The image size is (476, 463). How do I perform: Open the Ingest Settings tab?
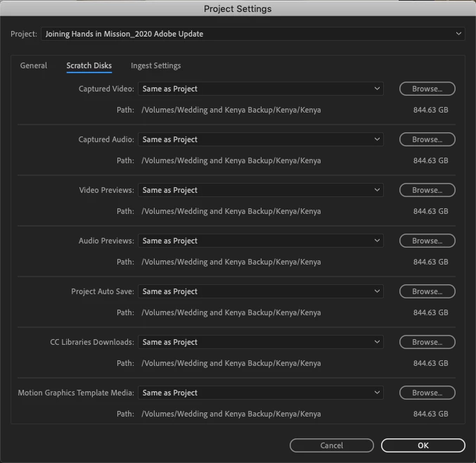click(155, 65)
